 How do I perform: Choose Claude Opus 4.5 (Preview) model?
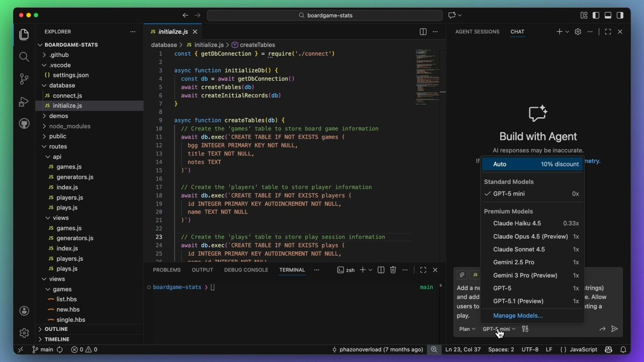532,237
